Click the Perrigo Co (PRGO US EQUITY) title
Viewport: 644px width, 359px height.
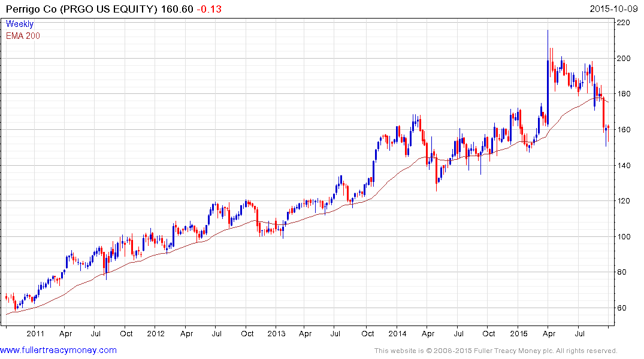click(81, 9)
